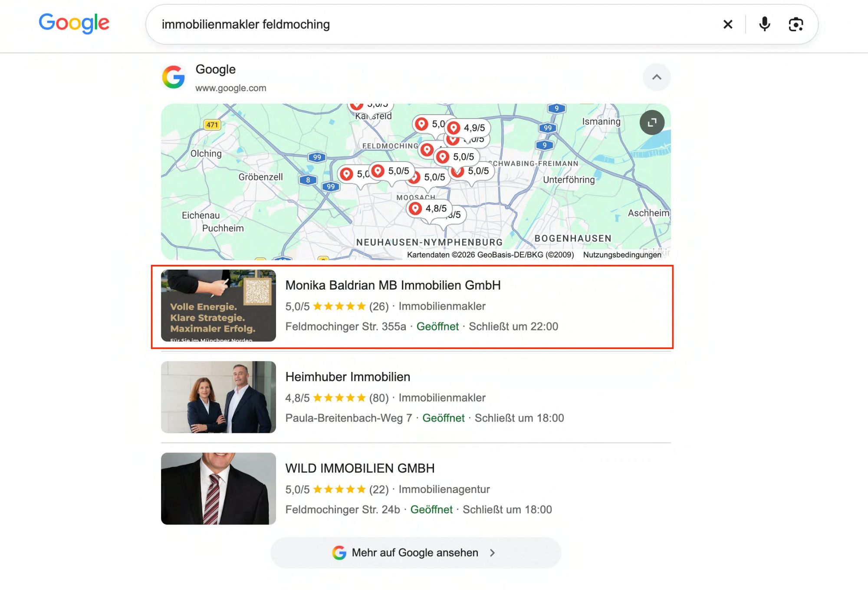Click Olching label on map
Image resolution: width=868 pixels, height=590 pixels.
[206, 154]
